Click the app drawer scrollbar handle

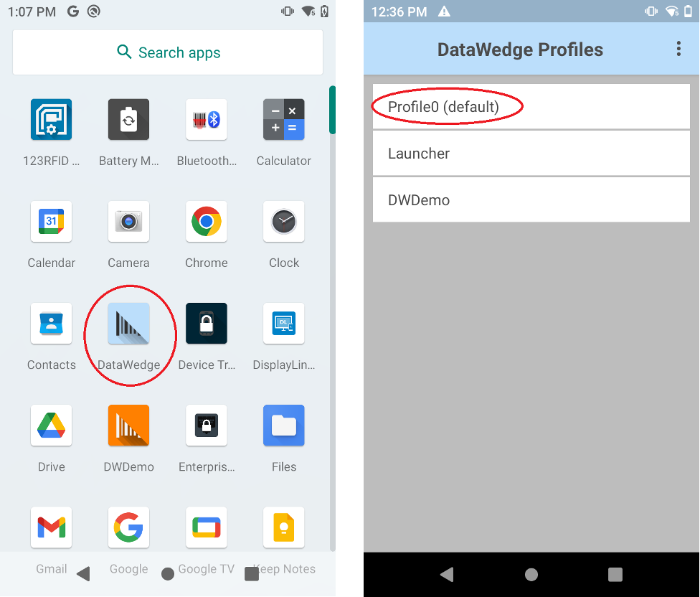332,110
